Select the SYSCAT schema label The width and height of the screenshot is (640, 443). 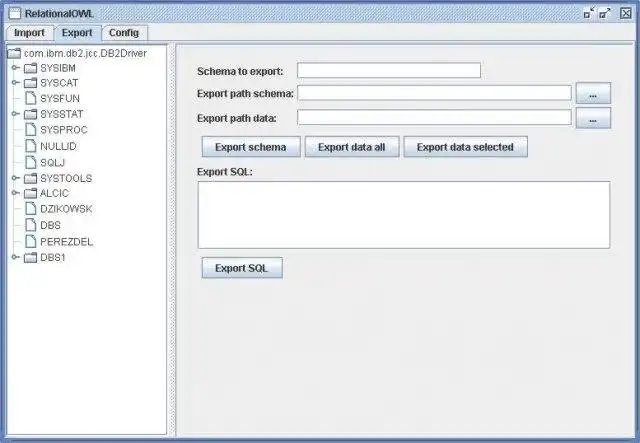click(x=59, y=83)
